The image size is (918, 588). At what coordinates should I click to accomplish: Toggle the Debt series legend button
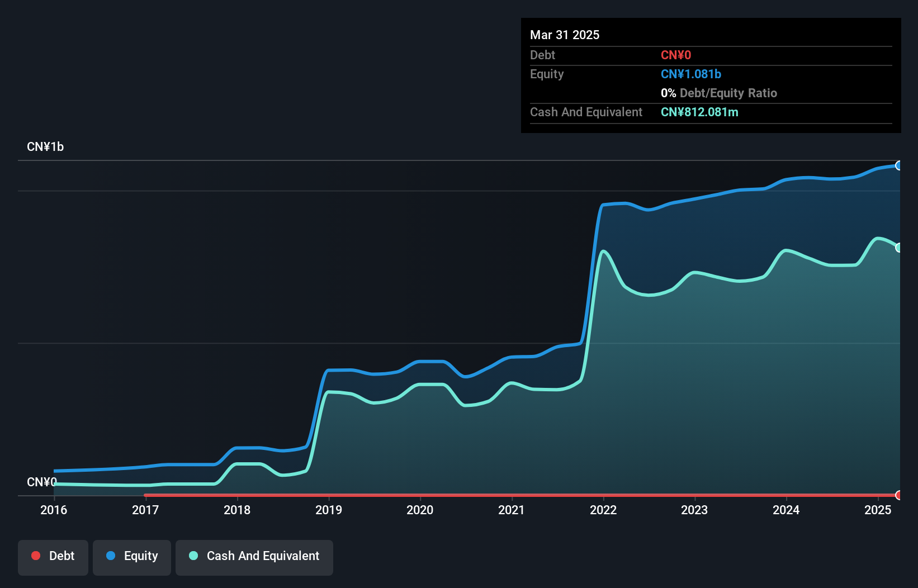click(x=53, y=557)
